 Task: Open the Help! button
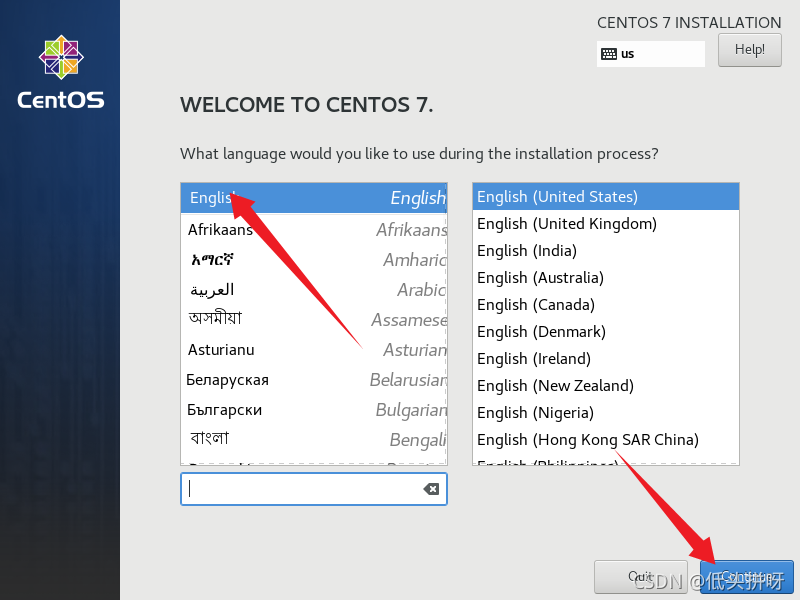pos(749,50)
